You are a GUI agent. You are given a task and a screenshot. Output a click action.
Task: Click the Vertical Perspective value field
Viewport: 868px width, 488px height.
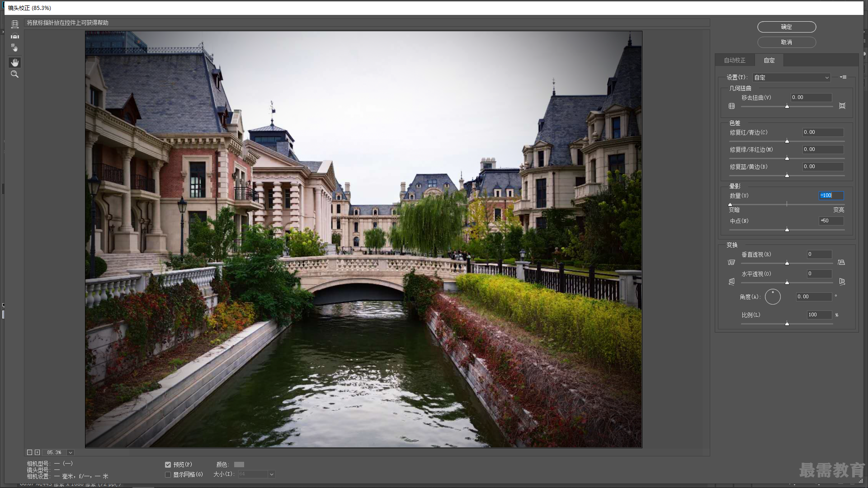click(820, 254)
